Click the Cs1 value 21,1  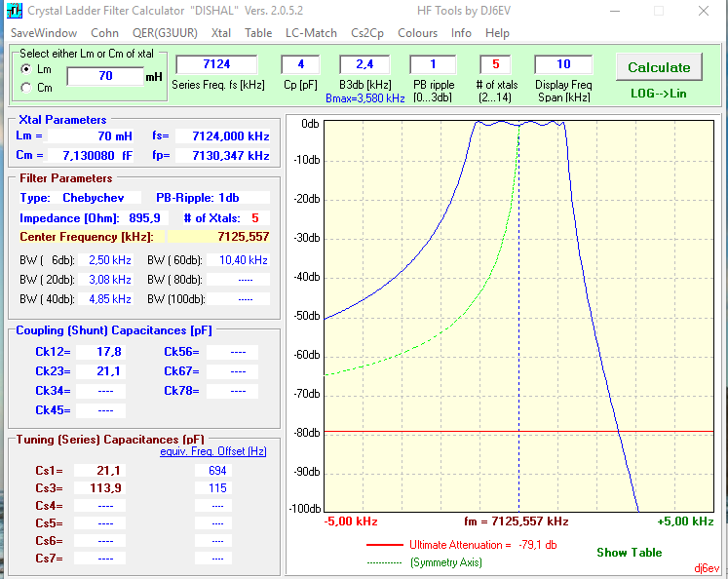(99, 471)
